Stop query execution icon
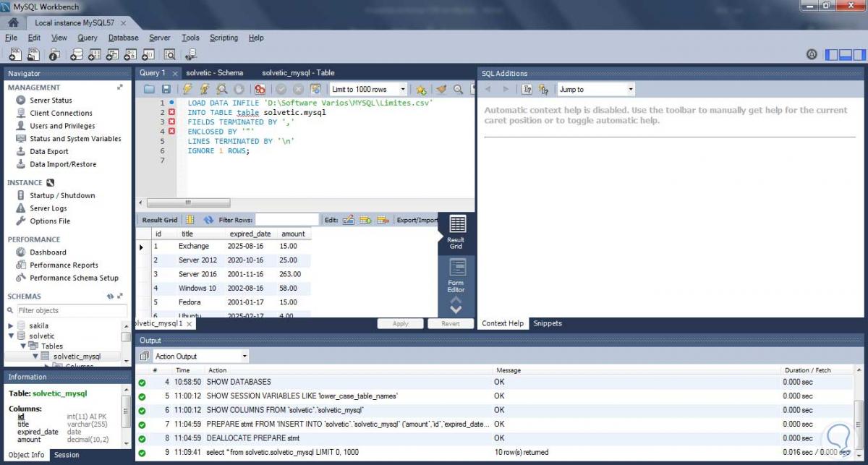The image size is (868, 465). pos(239,89)
